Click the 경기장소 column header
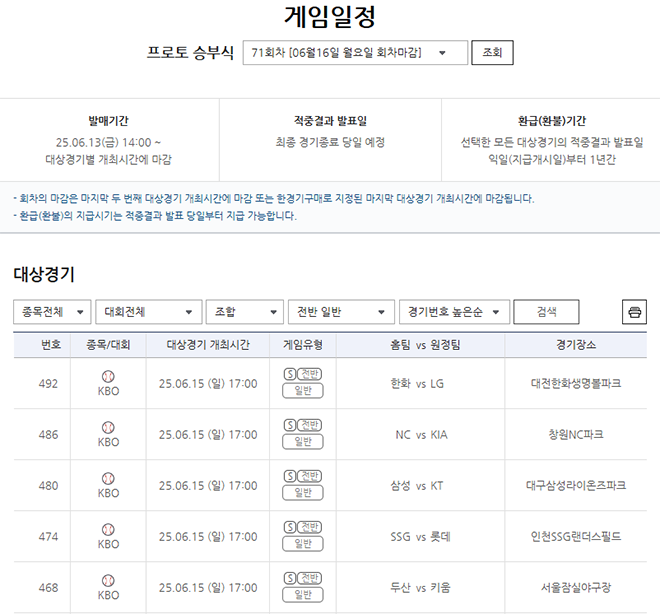The width and height of the screenshot is (660, 614). pyautogui.click(x=576, y=345)
